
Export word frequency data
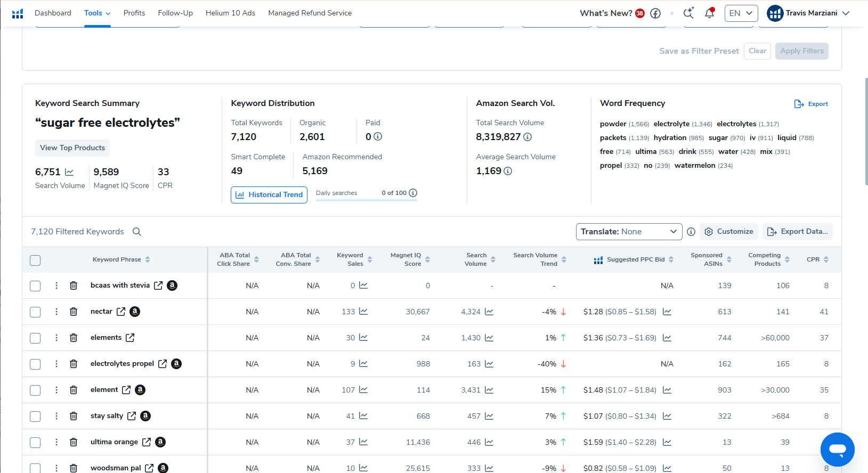[811, 104]
